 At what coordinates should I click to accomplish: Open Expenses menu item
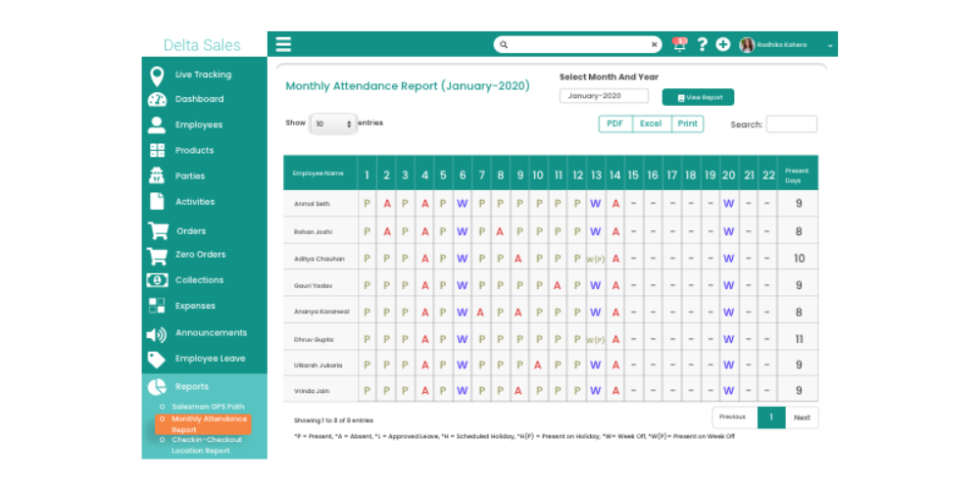195,306
